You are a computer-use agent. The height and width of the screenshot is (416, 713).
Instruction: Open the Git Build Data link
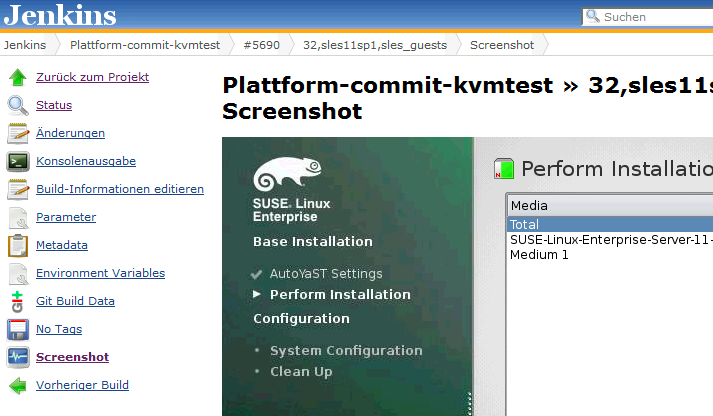(x=75, y=301)
